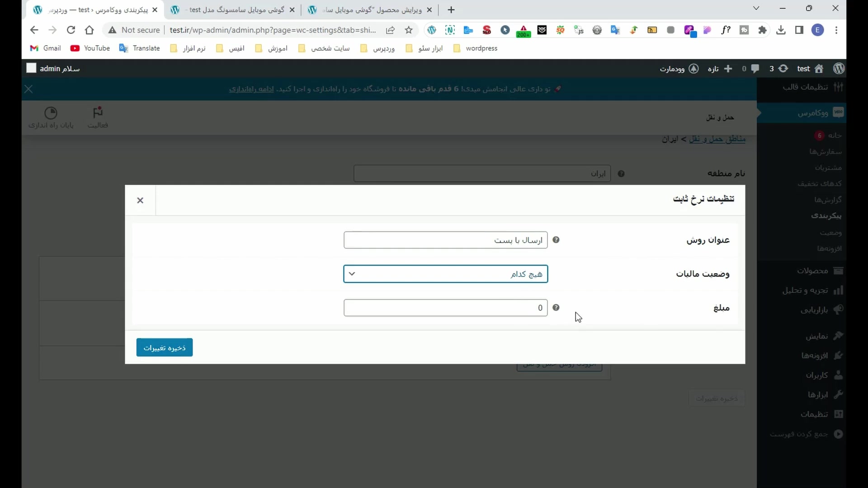Open the browser downloads icon
This screenshot has width=868, height=488.
(x=781, y=30)
